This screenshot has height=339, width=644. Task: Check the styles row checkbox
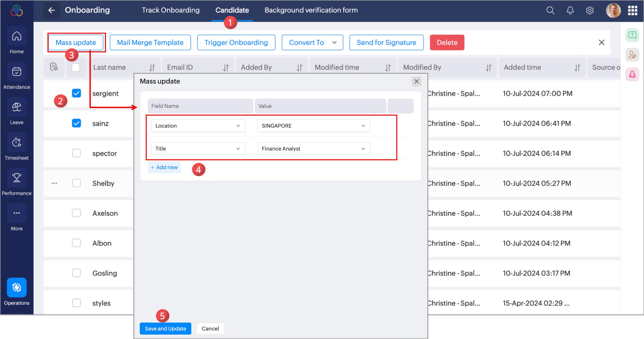tap(76, 303)
